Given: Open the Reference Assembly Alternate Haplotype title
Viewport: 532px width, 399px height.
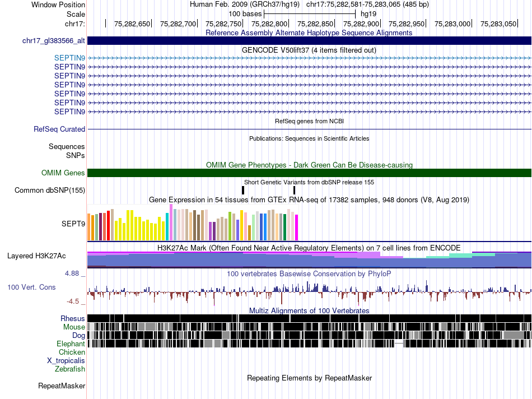Looking at the screenshot, I should click(309, 33).
